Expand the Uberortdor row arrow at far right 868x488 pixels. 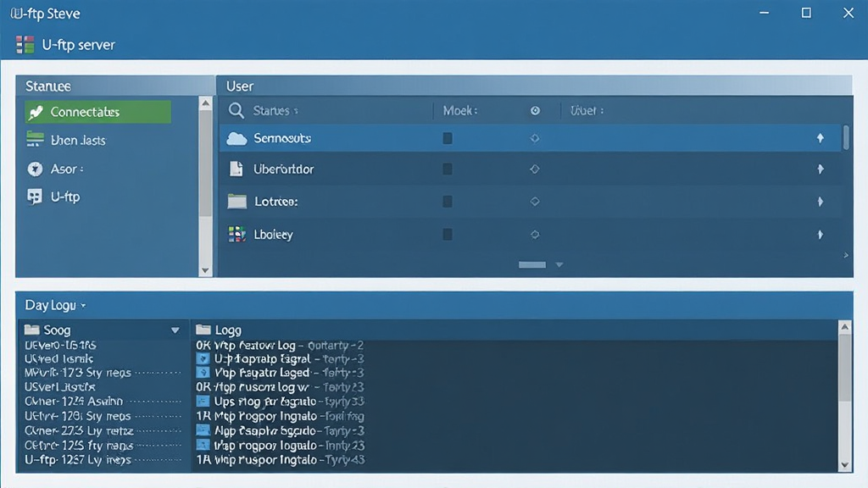point(821,169)
